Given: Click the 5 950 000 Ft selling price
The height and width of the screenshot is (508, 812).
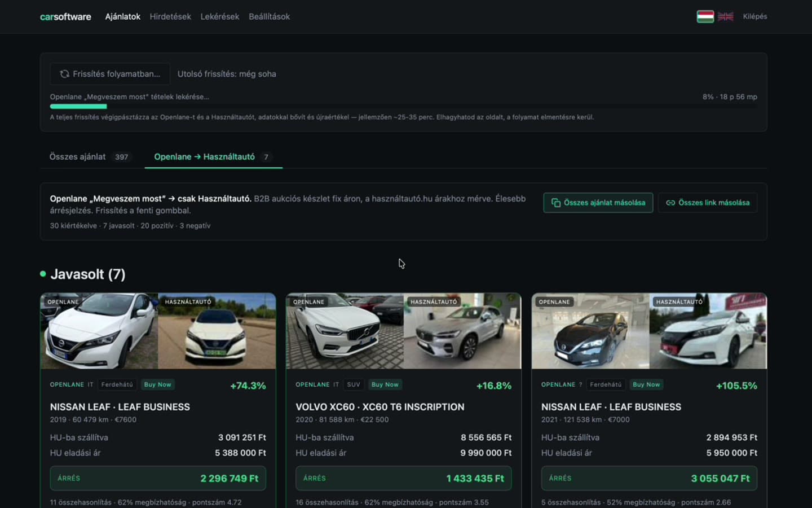Looking at the screenshot, I should pyautogui.click(x=731, y=453).
